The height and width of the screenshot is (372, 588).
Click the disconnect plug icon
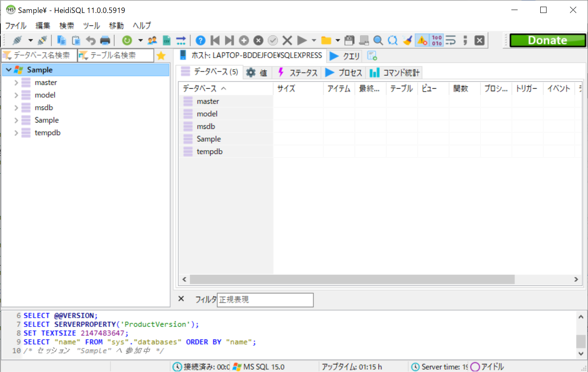point(42,40)
